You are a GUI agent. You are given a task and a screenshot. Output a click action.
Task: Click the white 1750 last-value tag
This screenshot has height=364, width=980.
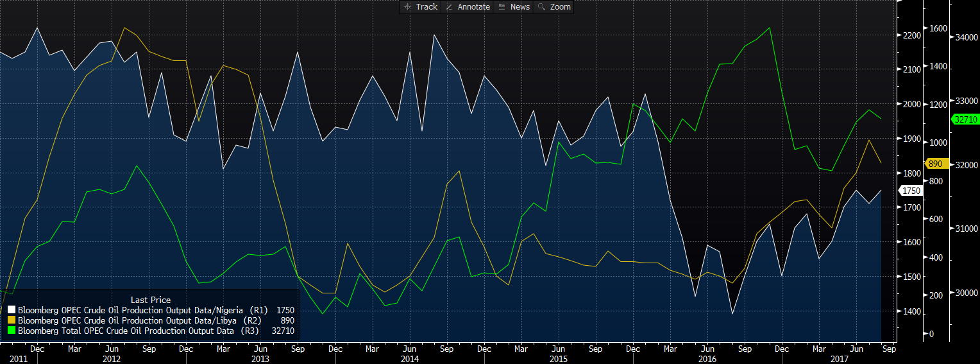911,191
